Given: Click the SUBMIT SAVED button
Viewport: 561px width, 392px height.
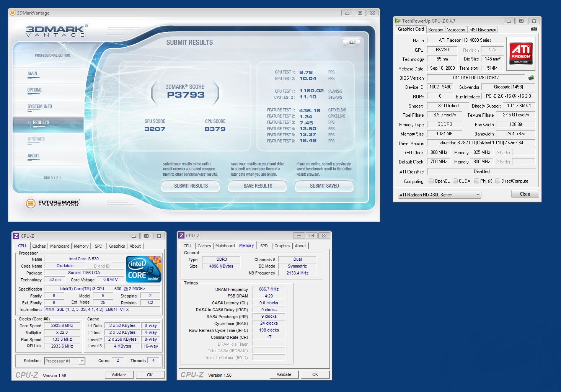Looking at the screenshot, I should coord(324,186).
